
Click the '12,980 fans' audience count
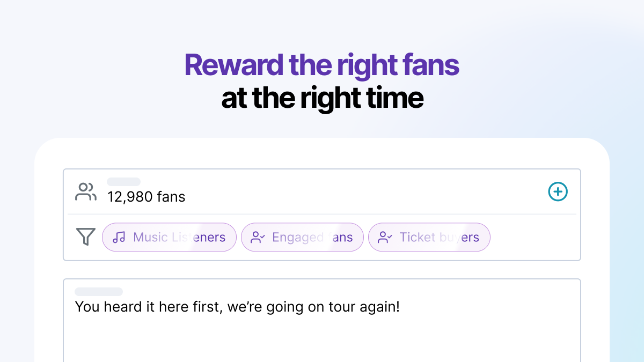click(x=147, y=197)
